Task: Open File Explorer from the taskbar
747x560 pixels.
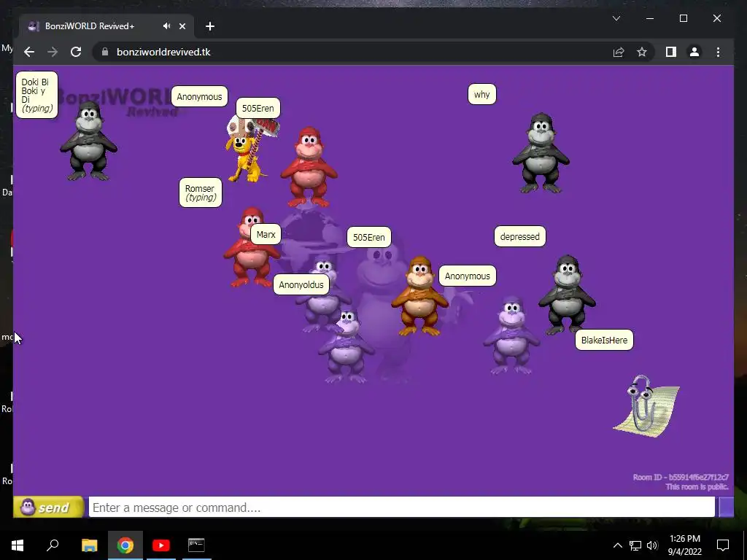Action: coord(89,545)
